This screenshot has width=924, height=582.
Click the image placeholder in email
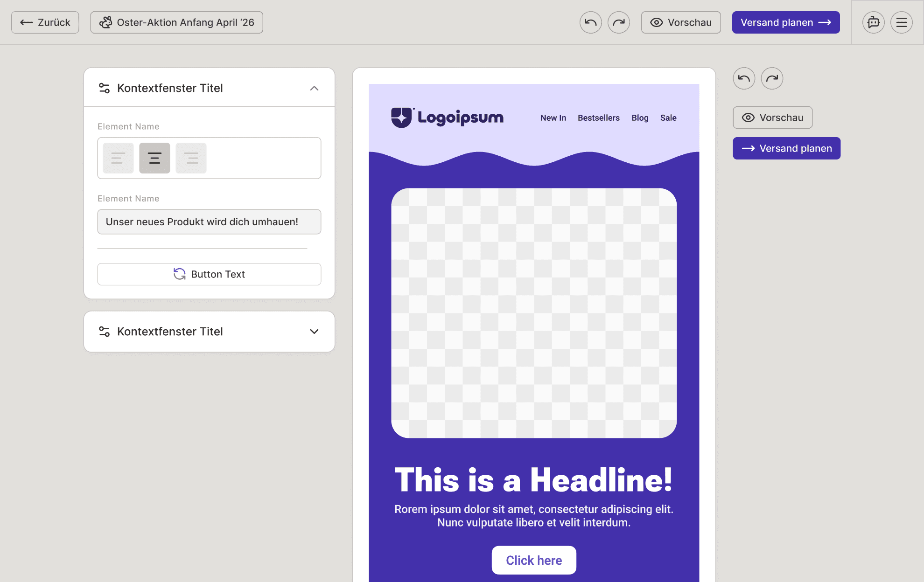pyautogui.click(x=534, y=313)
